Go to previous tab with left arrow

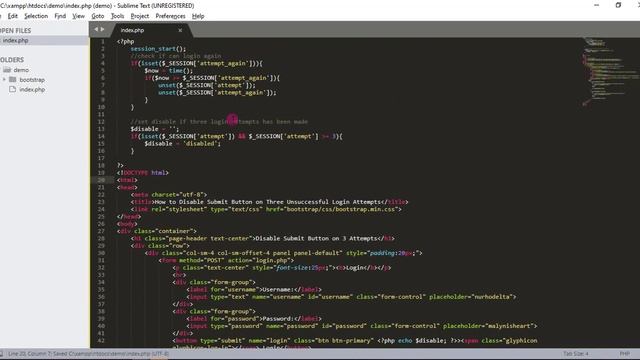pos(96,29)
